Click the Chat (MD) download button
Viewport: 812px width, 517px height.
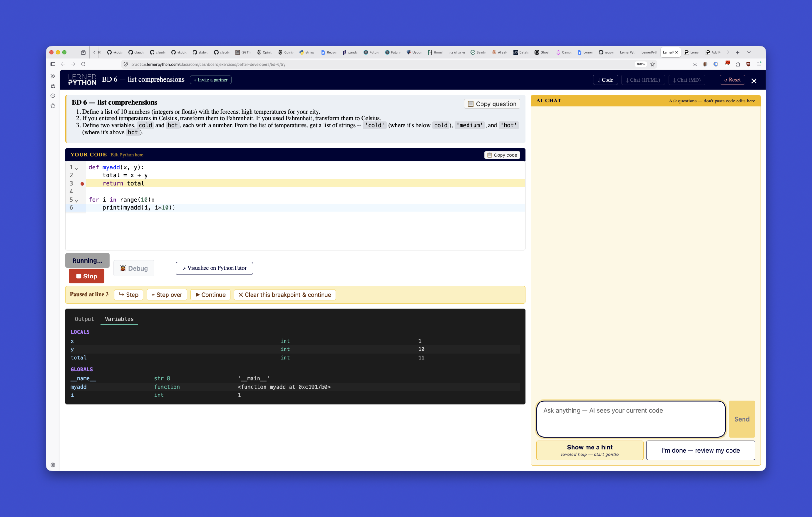687,80
